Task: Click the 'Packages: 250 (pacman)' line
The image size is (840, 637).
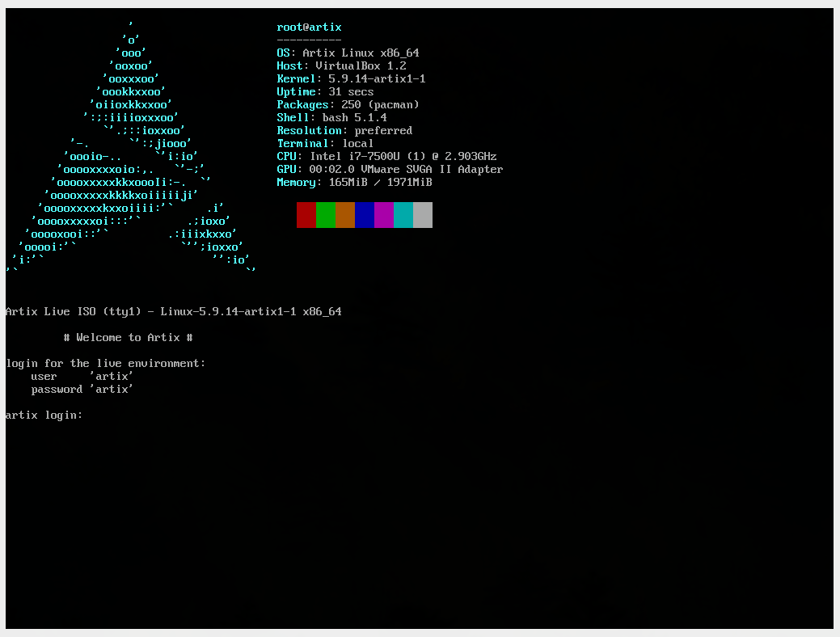Action: click(348, 104)
